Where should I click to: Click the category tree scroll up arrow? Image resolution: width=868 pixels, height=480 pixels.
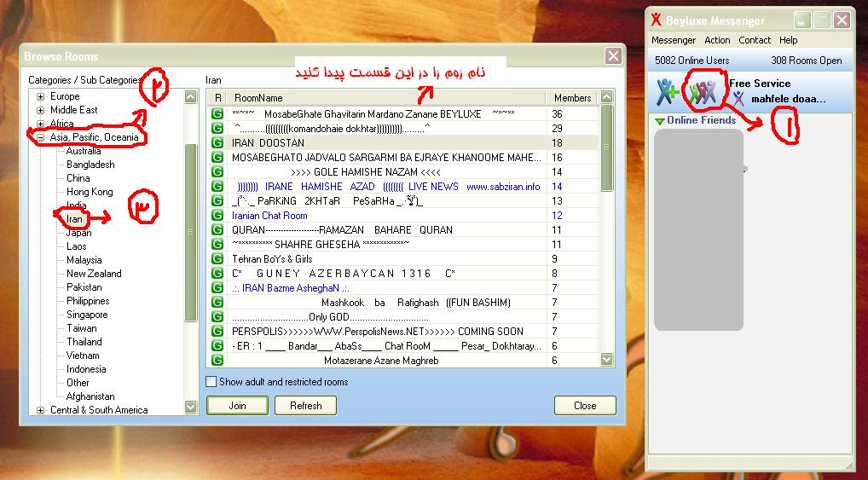(191, 96)
